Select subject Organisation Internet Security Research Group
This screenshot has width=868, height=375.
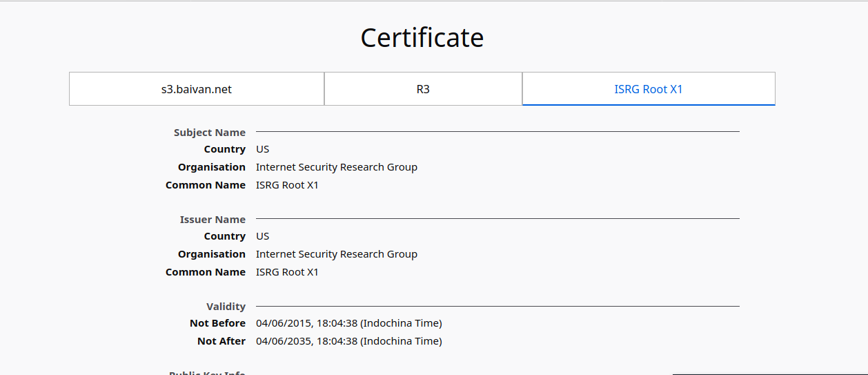click(x=337, y=167)
